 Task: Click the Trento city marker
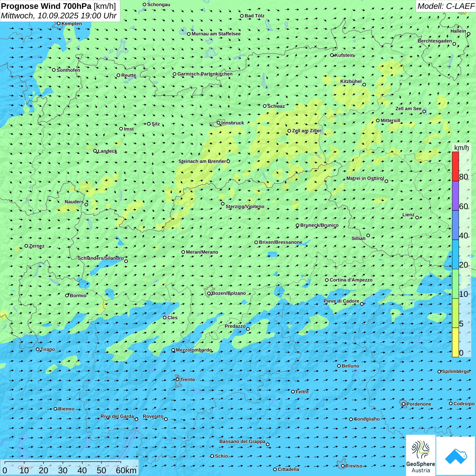tap(177, 379)
